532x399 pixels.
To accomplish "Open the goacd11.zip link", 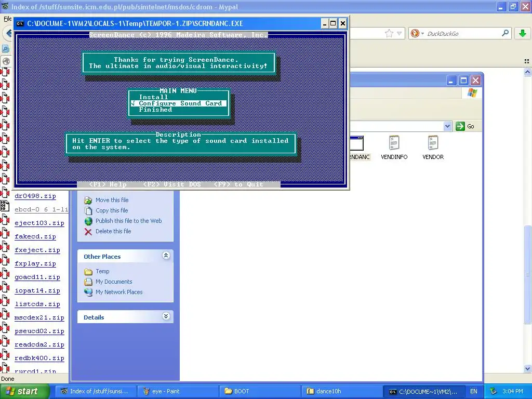I will coord(37,277).
